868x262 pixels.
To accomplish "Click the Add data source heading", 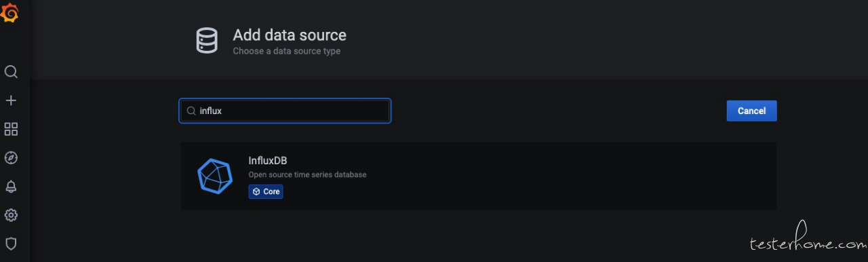I will pos(290,35).
